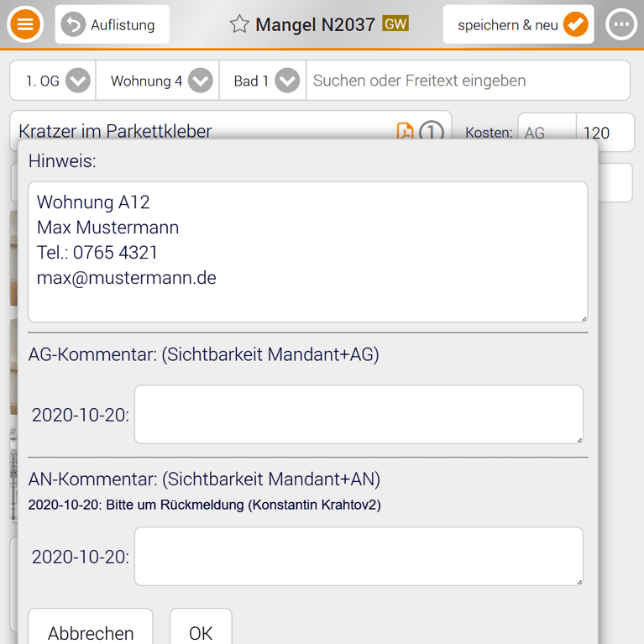This screenshot has width=644, height=644.
Task: Focus the Suchen oder Freitext search field
Action: point(467,81)
